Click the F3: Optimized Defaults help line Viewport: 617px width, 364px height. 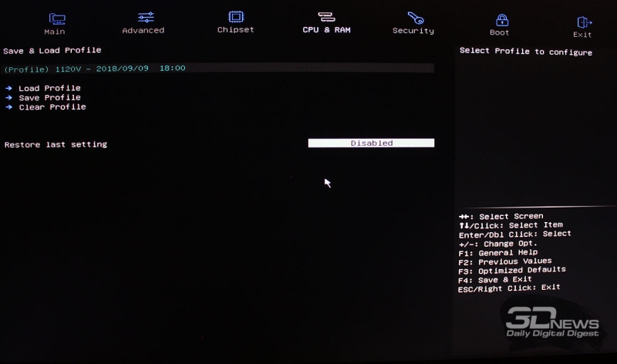pyautogui.click(x=511, y=270)
